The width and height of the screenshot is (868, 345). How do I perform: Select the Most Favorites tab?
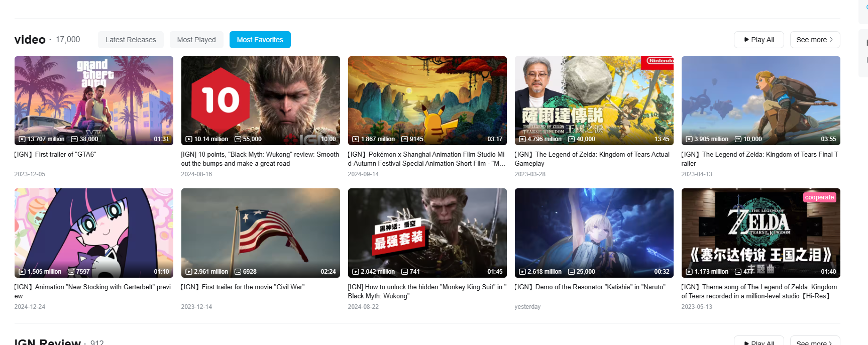[260, 40]
